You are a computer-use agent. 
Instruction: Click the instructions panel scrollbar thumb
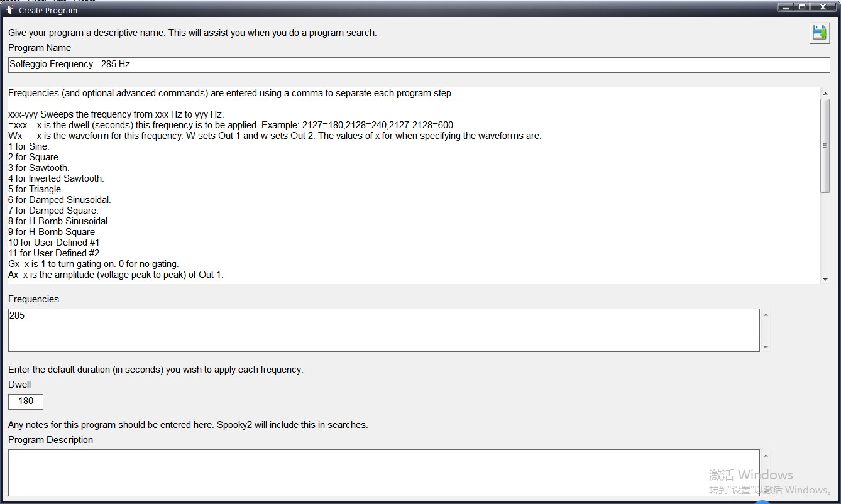[825, 146]
